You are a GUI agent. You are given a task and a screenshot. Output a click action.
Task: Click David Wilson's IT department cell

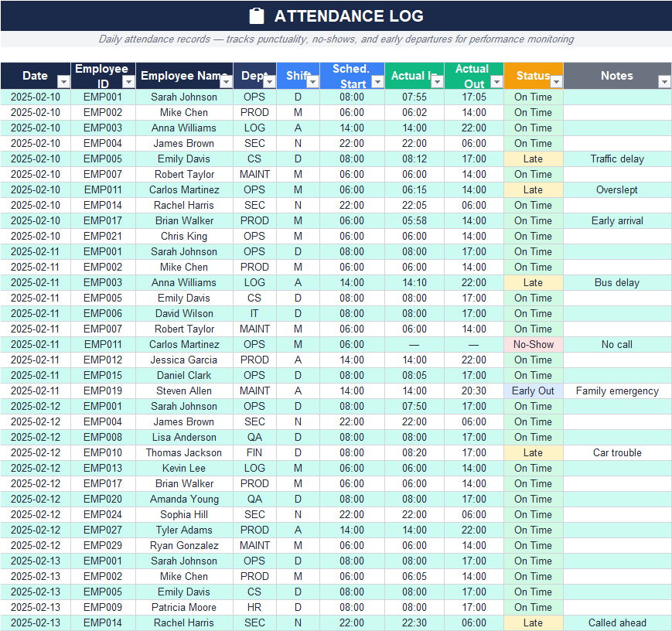pos(254,313)
